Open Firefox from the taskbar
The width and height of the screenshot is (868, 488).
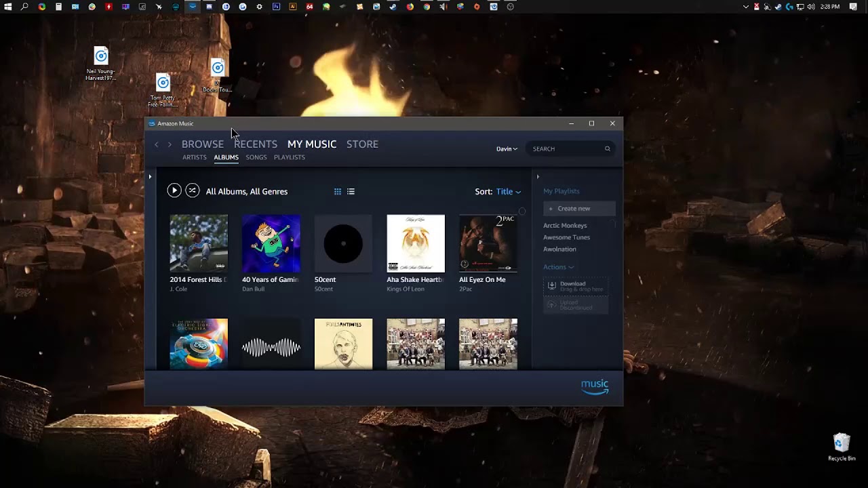click(410, 7)
